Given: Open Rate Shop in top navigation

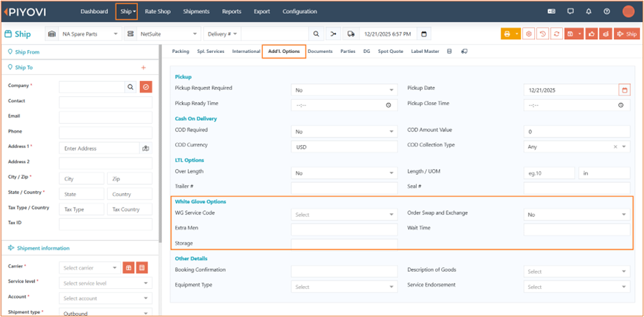Looking at the screenshot, I should point(158,12).
